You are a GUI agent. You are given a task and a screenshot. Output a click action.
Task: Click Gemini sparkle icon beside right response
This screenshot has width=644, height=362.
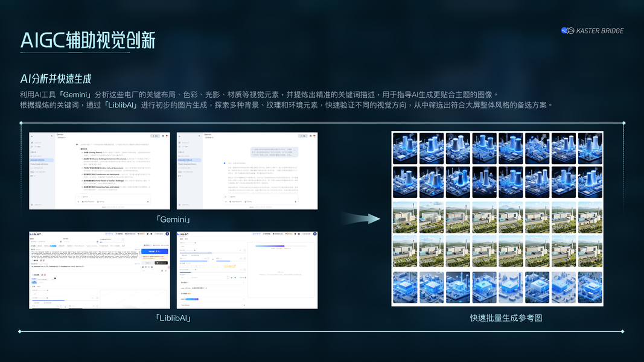[x=225, y=163]
